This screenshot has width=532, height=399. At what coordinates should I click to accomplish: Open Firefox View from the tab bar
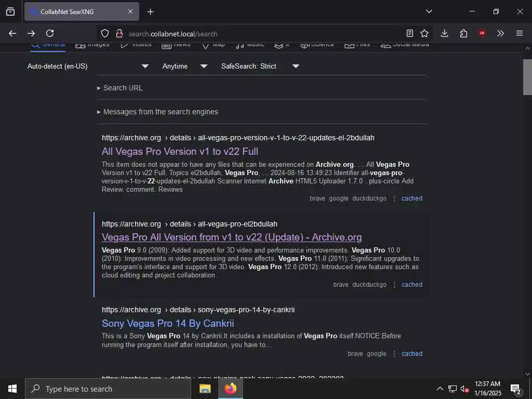[10, 11]
